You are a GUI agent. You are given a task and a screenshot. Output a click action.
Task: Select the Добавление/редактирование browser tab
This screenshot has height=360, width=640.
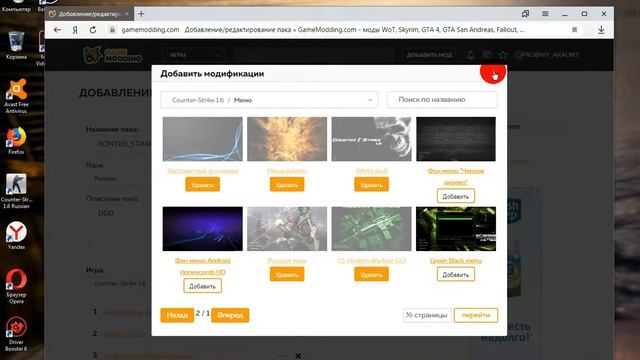click(x=89, y=14)
